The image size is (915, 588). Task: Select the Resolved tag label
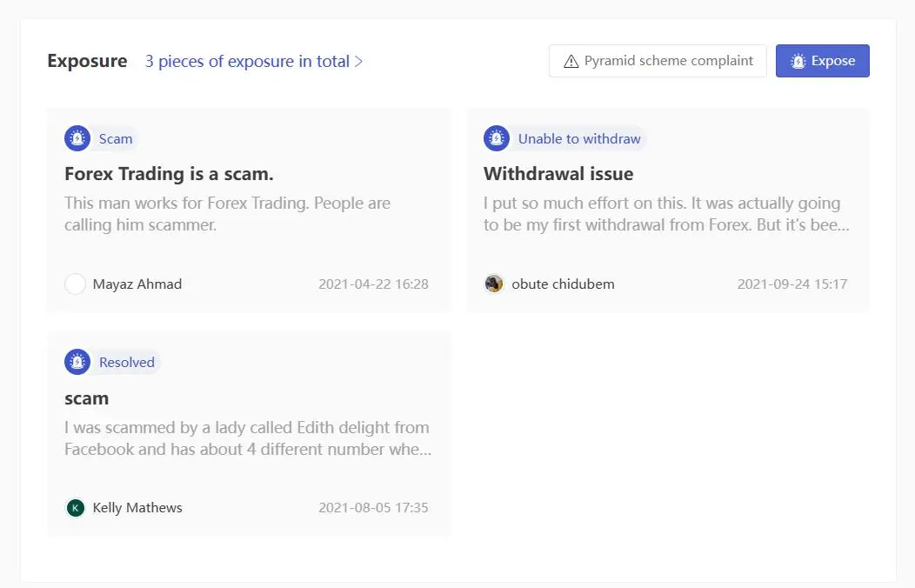coord(127,362)
